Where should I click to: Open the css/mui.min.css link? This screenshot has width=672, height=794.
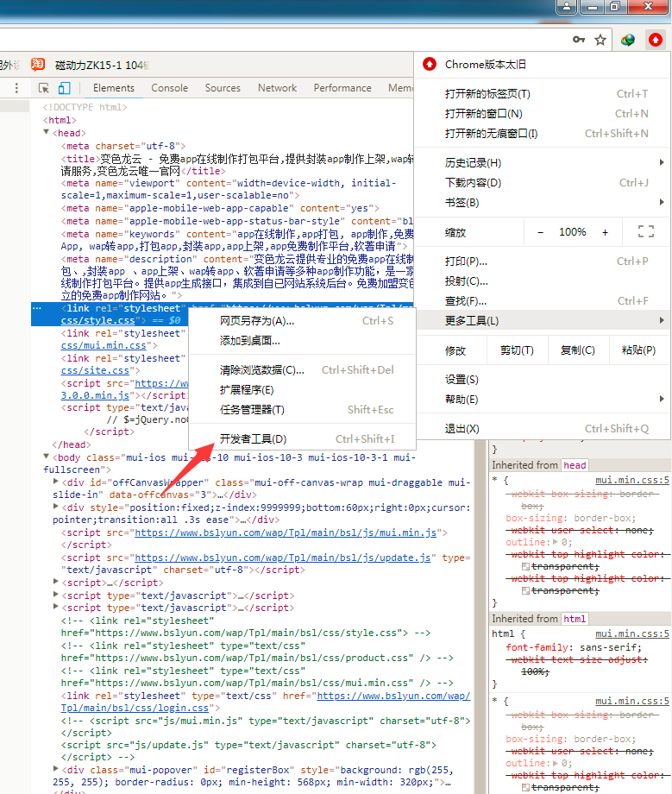tap(104, 345)
